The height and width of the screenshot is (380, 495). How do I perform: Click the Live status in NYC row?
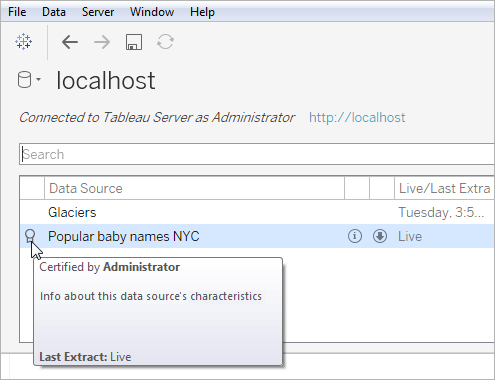[410, 236]
